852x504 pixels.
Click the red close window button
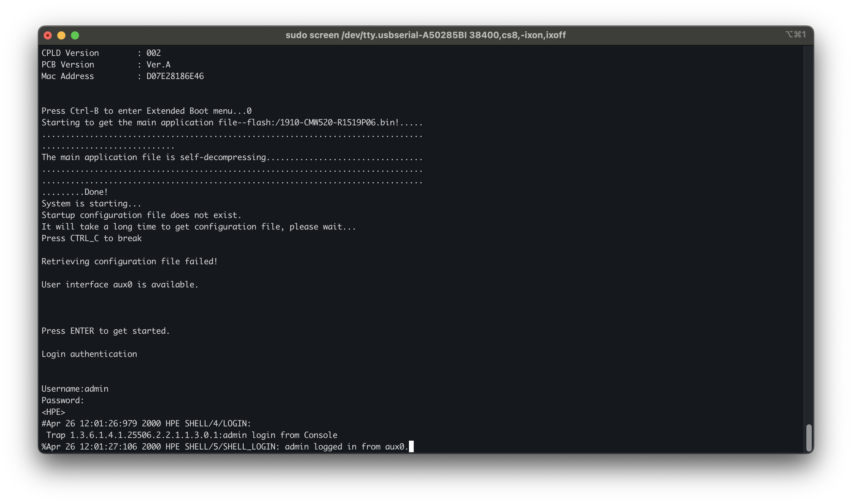click(48, 35)
